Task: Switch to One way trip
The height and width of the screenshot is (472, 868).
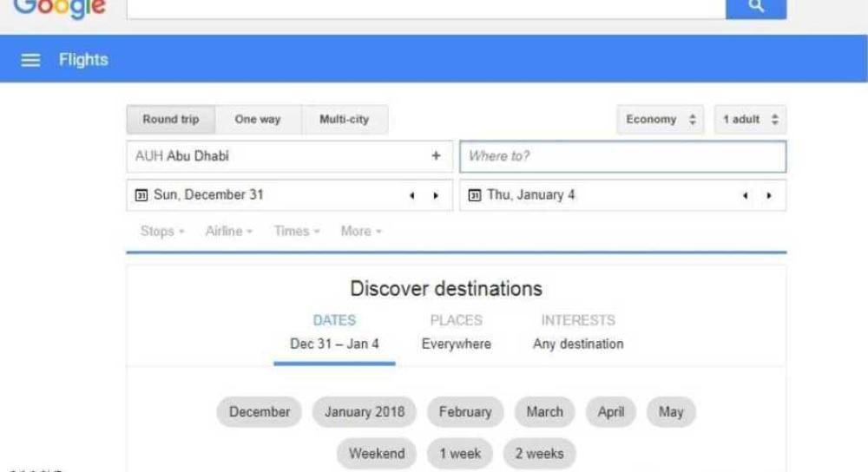Action: pyautogui.click(x=258, y=120)
